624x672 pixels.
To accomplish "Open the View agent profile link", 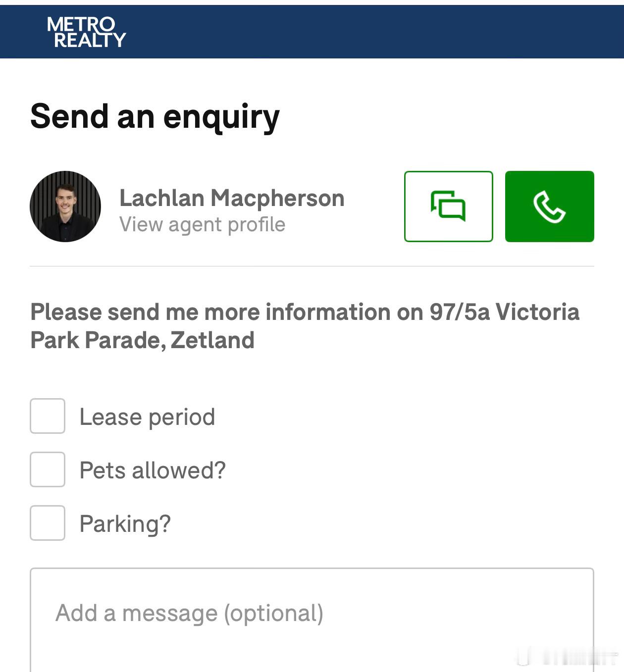I will (x=202, y=225).
